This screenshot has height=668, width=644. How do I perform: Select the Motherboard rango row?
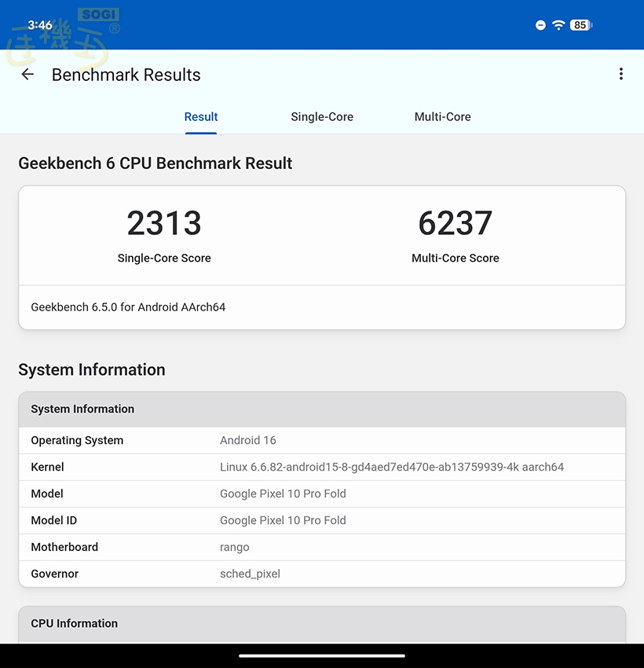[x=322, y=547]
